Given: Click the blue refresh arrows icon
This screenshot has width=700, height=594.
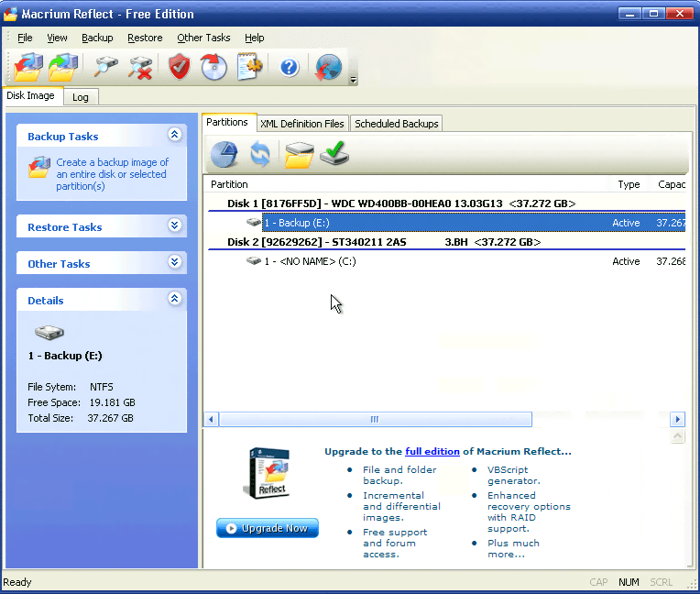Looking at the screenshot, I should (260, 154).
